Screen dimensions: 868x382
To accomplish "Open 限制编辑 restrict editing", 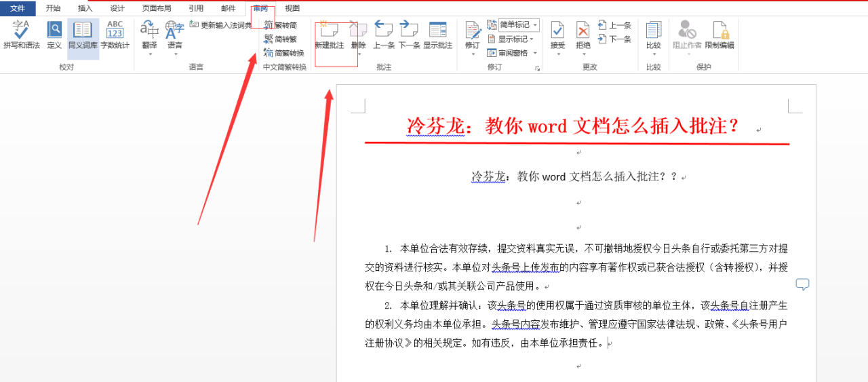I will pos(719,35).
